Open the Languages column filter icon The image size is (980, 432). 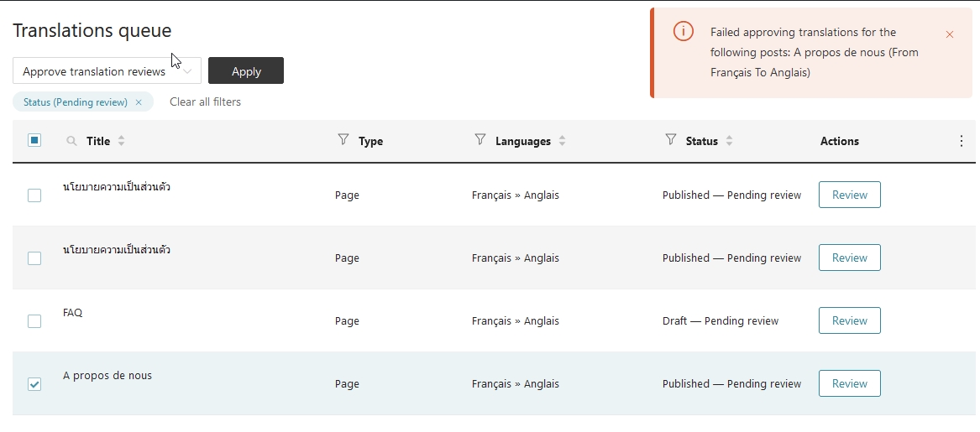480,139
